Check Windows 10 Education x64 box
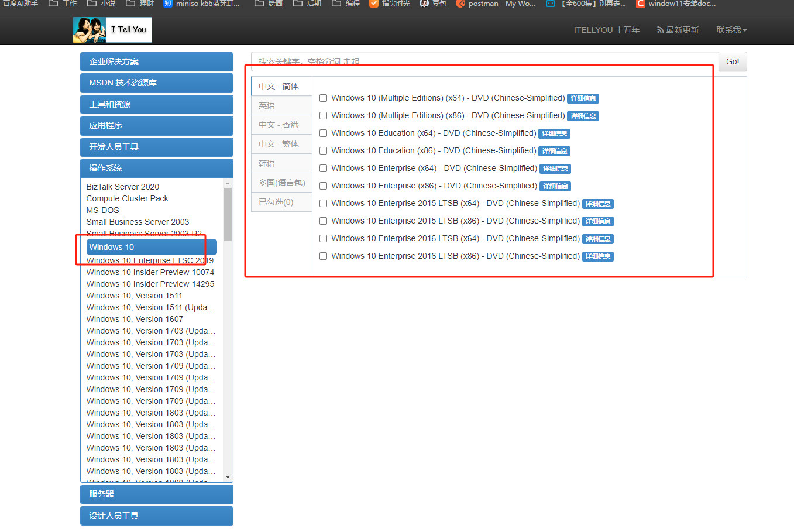Image resolution: width=794 pixels, height=532 pixels. click(323, 133)
